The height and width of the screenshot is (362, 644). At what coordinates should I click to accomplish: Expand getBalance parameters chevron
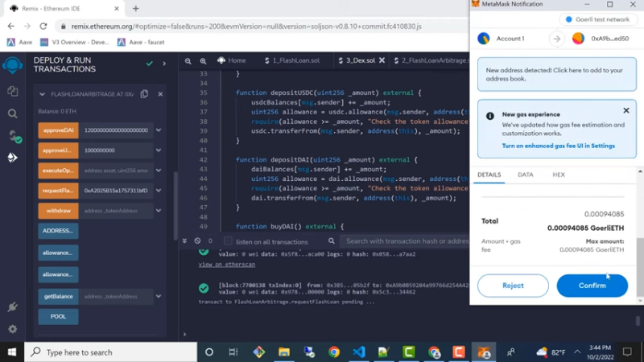tap(159, 296)
